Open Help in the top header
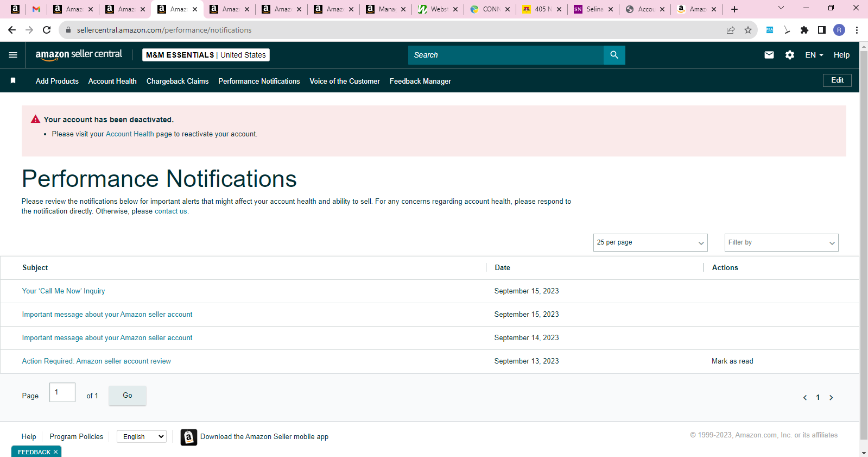Screen dimensions: 868x457 [841, 55]
